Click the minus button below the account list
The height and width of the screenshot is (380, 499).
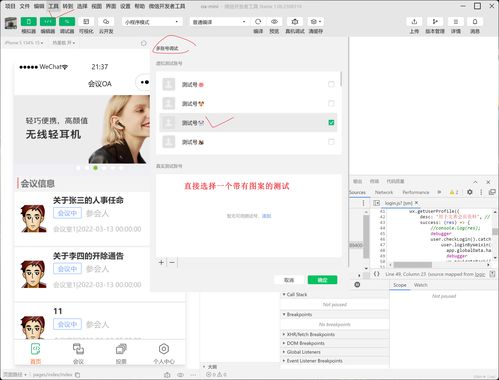tap(172, 262)
